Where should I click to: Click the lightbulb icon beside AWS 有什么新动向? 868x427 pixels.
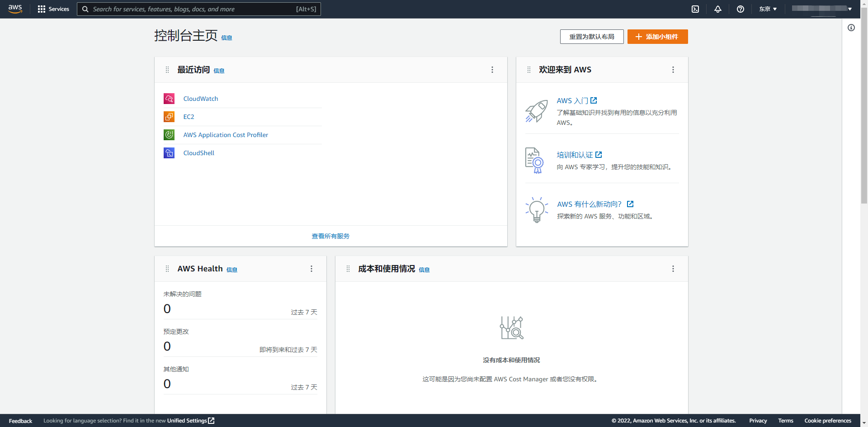pos(537,210)
